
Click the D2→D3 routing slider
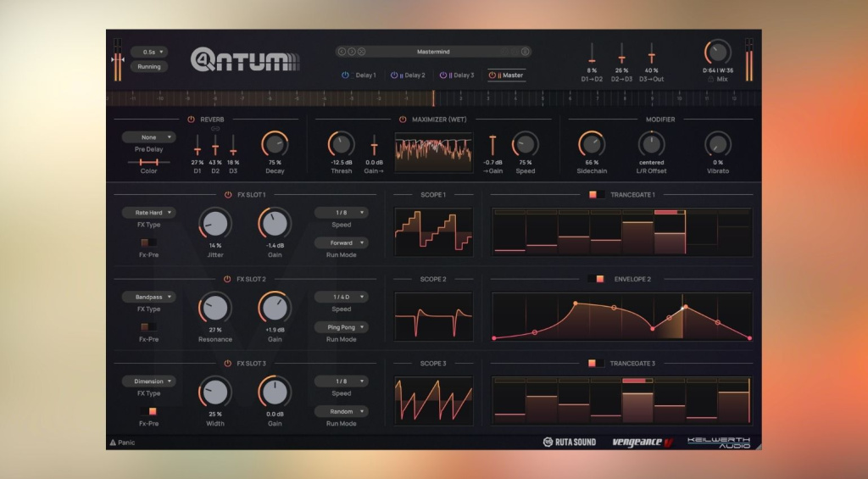pos(621,53)
